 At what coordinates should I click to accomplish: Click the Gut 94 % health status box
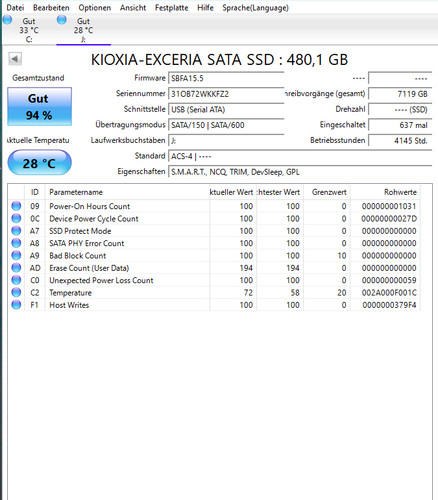39,107
